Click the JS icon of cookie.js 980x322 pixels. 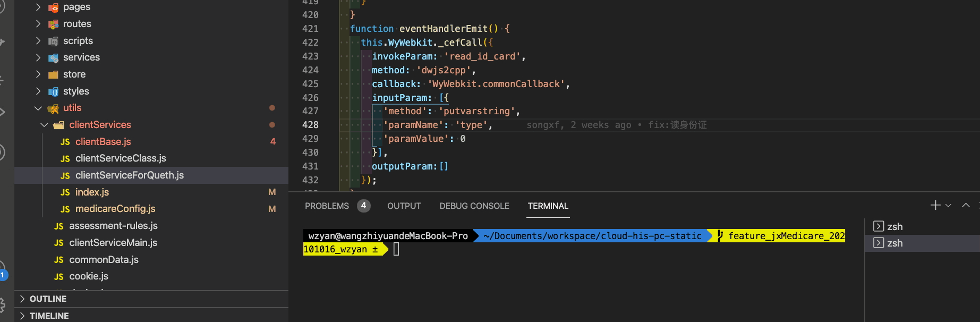(x=59, y=276)
